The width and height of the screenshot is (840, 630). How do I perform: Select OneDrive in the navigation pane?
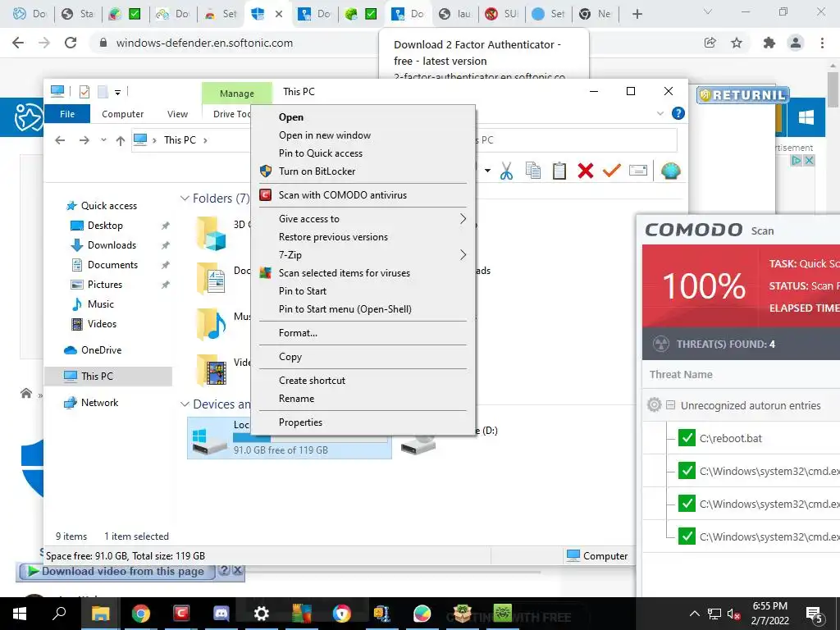pyautogui.click(x=101, y=349)
